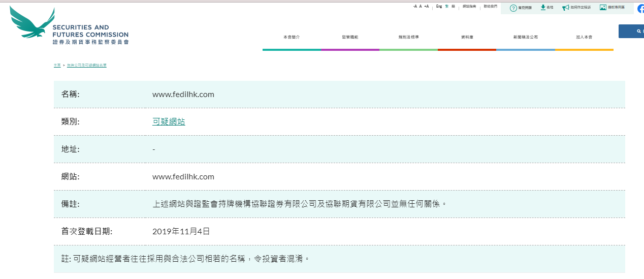Click the 表格 download arrow icon
The width and height of the screenshot is (644, 279).
click(x=543, y=7)
